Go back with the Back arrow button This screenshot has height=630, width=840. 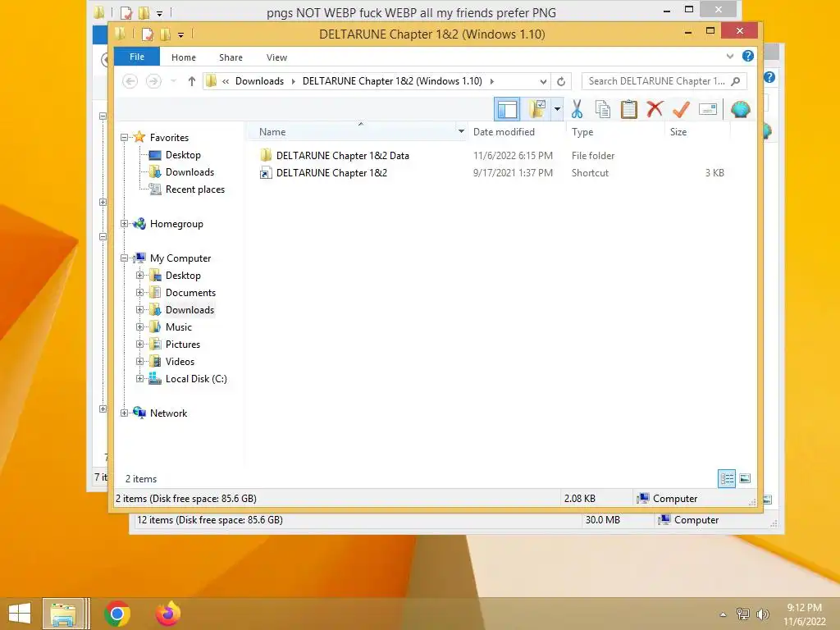[x=130, y=81]
